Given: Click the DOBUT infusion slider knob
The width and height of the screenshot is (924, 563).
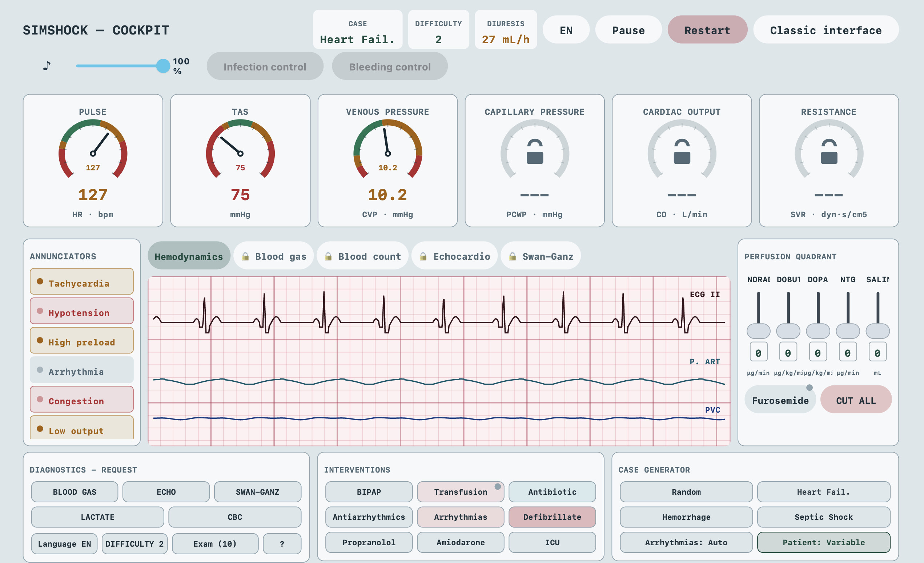Looking at the screenshot, I should tap(788, 331).
